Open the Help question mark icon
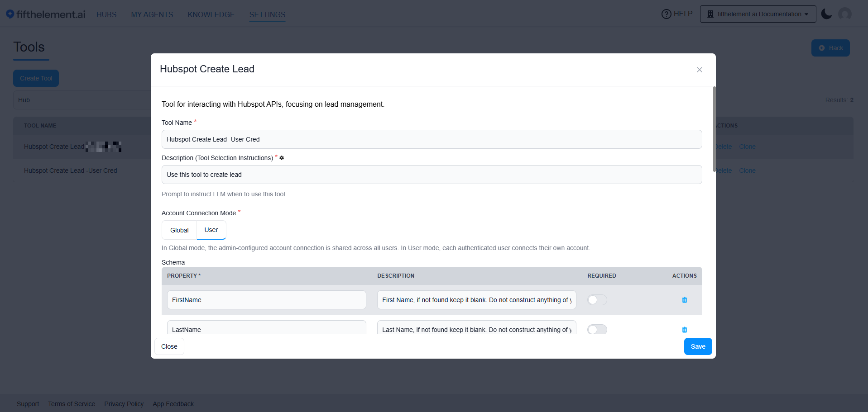This screenshot has width=868, height=412. pyautogui.click(x=666, y=14)
